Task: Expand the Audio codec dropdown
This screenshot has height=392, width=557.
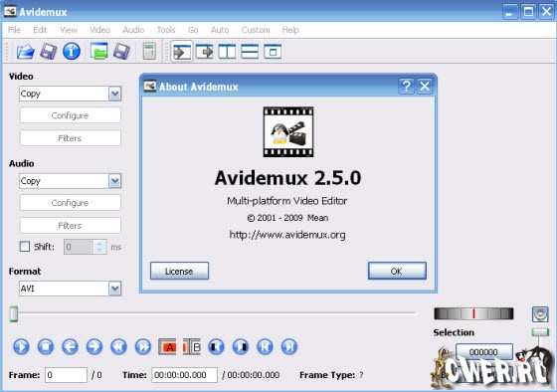Action: pos(114,181)
